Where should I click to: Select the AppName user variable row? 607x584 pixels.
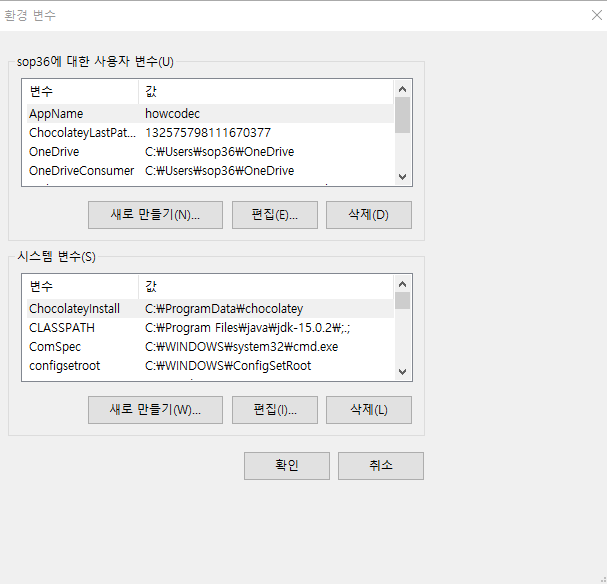pos(210,114)
